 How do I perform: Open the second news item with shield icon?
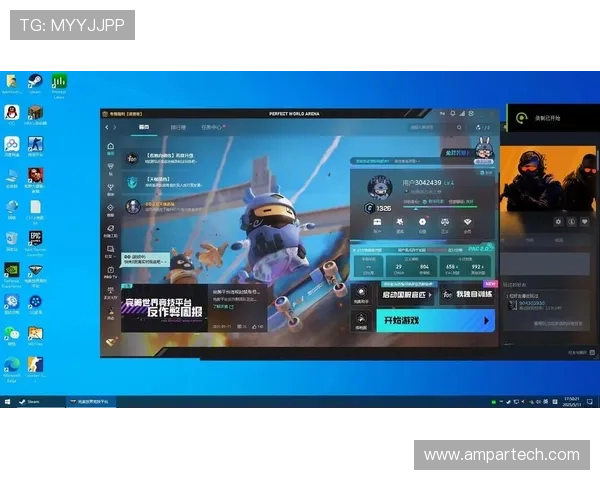pos(164,182)
